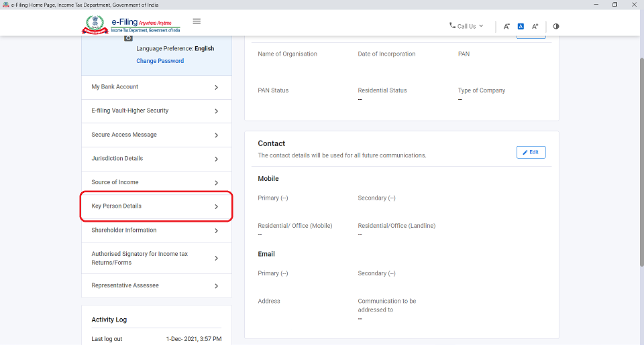644x345 pixels.
Task: Expand Jurisdiction Details chevron arrow
Action: click(216, 159)
